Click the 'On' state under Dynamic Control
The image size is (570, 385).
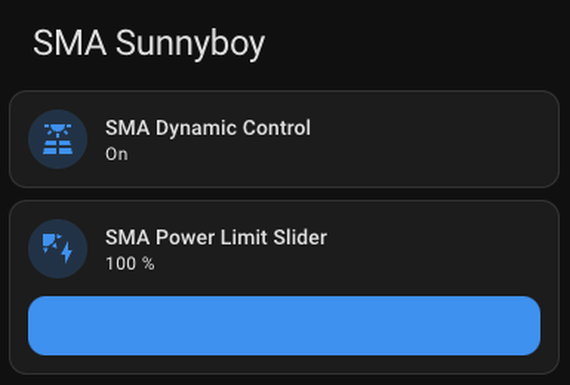(117, 154)
